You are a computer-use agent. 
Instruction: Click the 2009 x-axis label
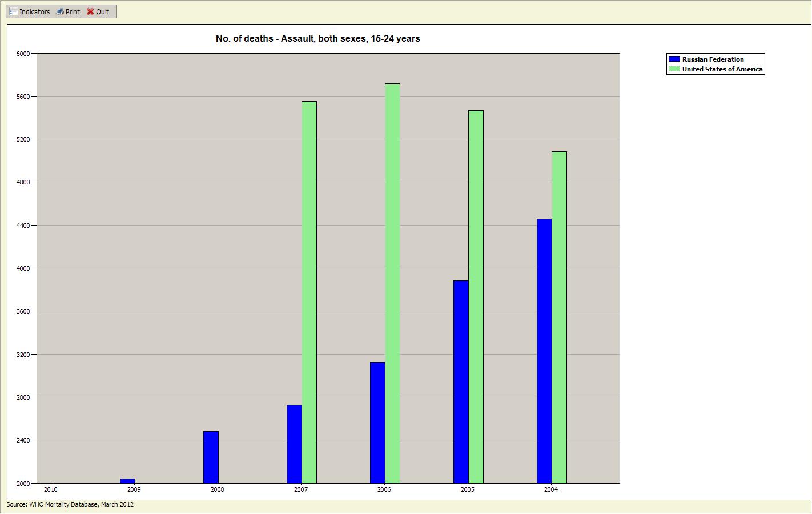pos(134,490)
